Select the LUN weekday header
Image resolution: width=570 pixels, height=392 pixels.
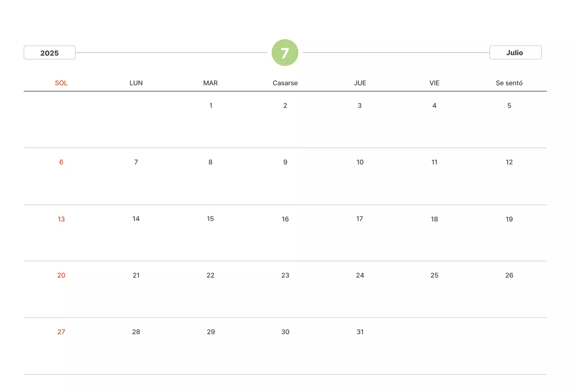[136, 83]
